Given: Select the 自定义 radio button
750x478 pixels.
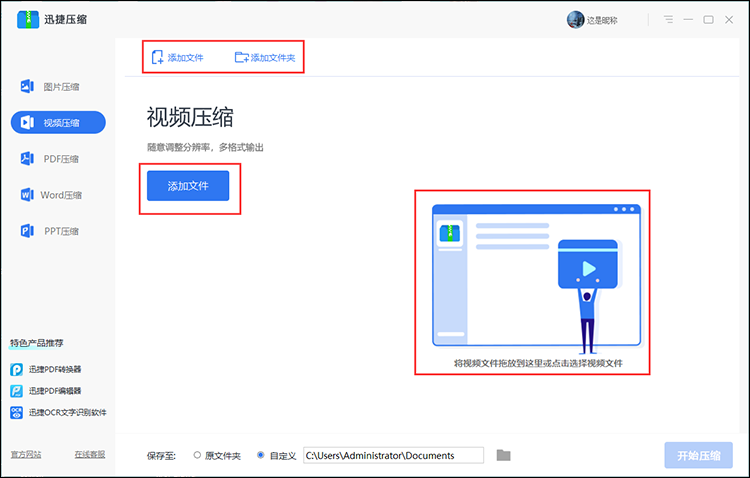Looking at the screenshot, I should click(x=261, y=455).
